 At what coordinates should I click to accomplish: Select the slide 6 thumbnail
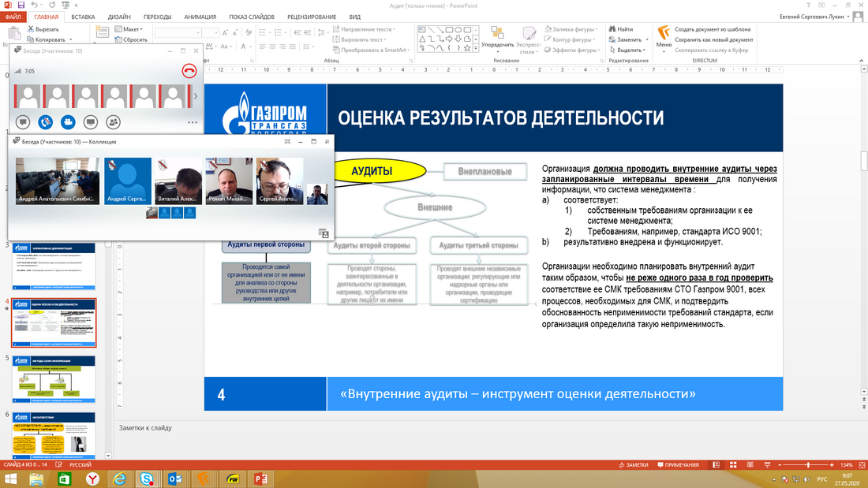click(54, 435)
